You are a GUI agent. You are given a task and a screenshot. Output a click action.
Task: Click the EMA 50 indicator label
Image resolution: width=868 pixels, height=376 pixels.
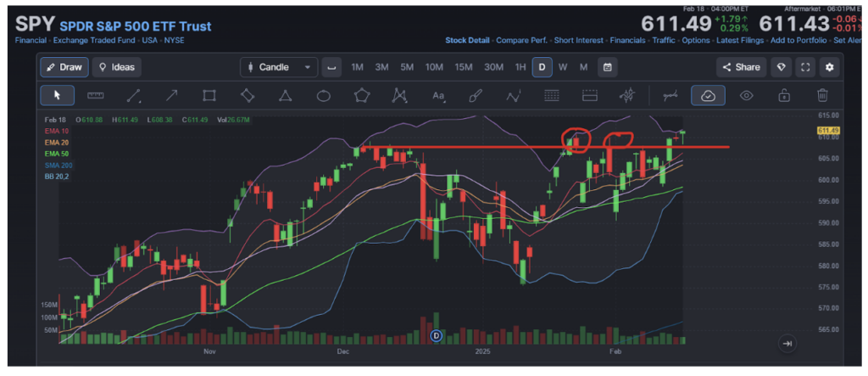click(57, 154)
